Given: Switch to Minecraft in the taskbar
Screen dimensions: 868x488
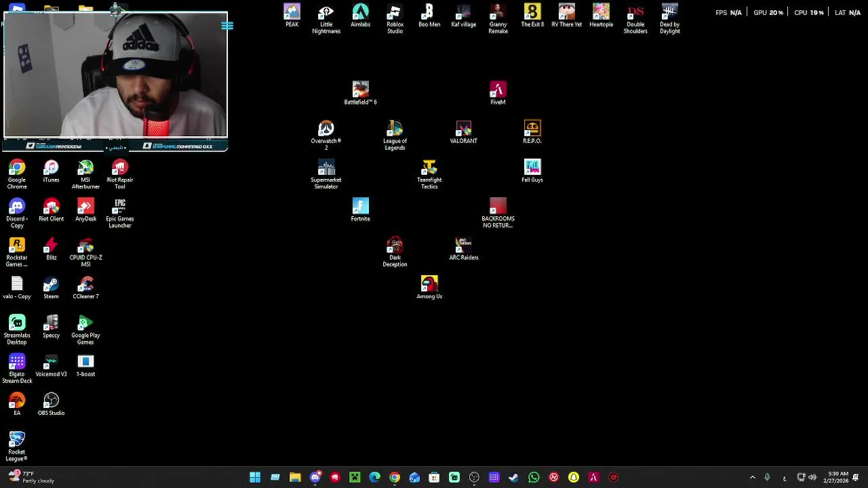Looking at the screenshot, I should click(x=355, y=477).
